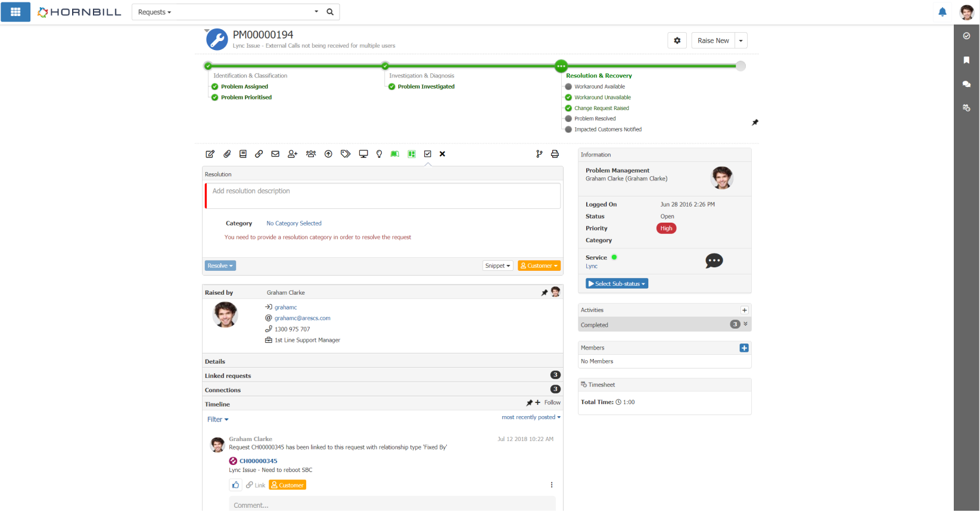The width and height of the screenshot is (980, 528).
Task: Click the assign user icon
Action: [x=293, y=154]
